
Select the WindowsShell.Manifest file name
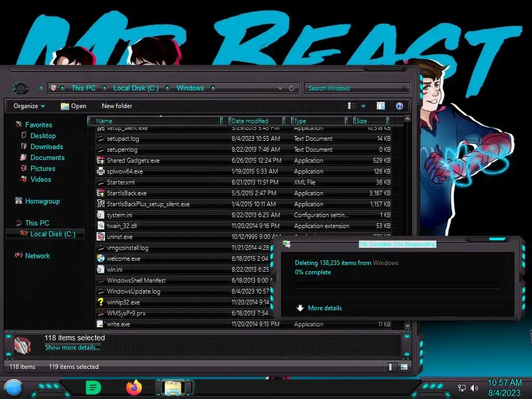(x=136, y=280)
